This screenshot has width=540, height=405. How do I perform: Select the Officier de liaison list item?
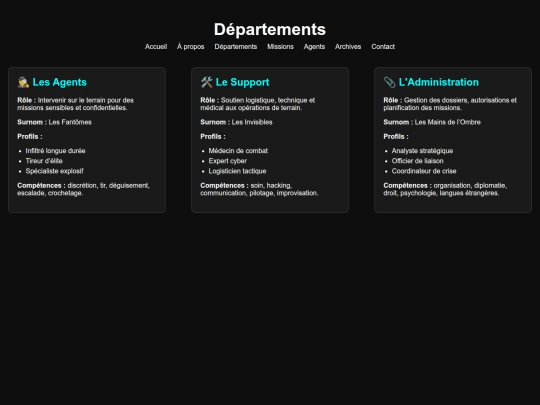point(417,161)
